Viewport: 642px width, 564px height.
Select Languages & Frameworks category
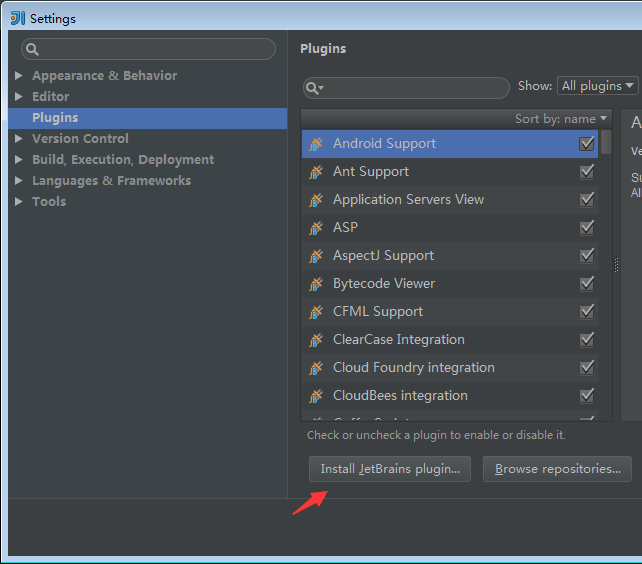(111, 181)
